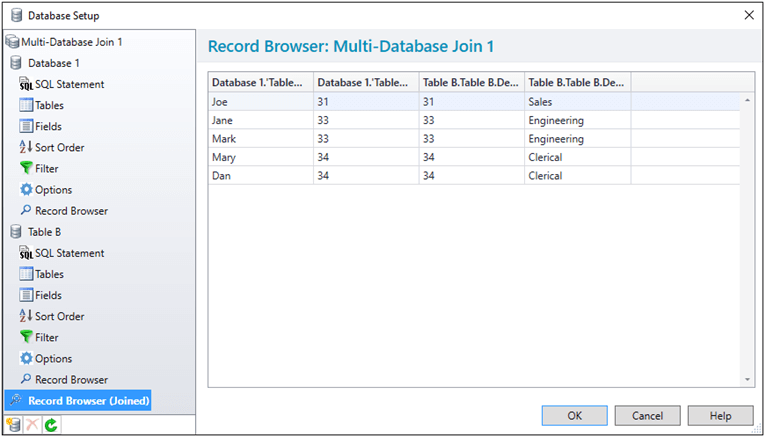This screenshot has height=438, width=766.
Task: Click the scroll down arrow in record grid
Action: [747, 379]
